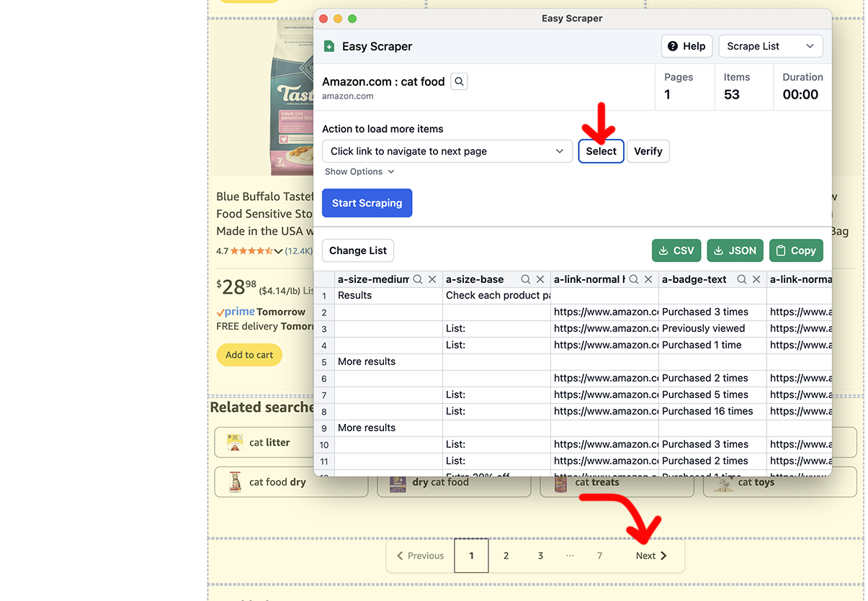Click the search icon in a-size-base column

pos(526,279)
